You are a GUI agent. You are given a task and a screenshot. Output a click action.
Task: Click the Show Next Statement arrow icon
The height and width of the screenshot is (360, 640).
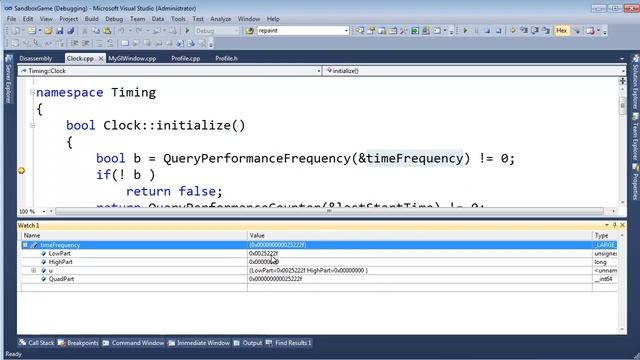pyautogui.click(x=513, y=31)
